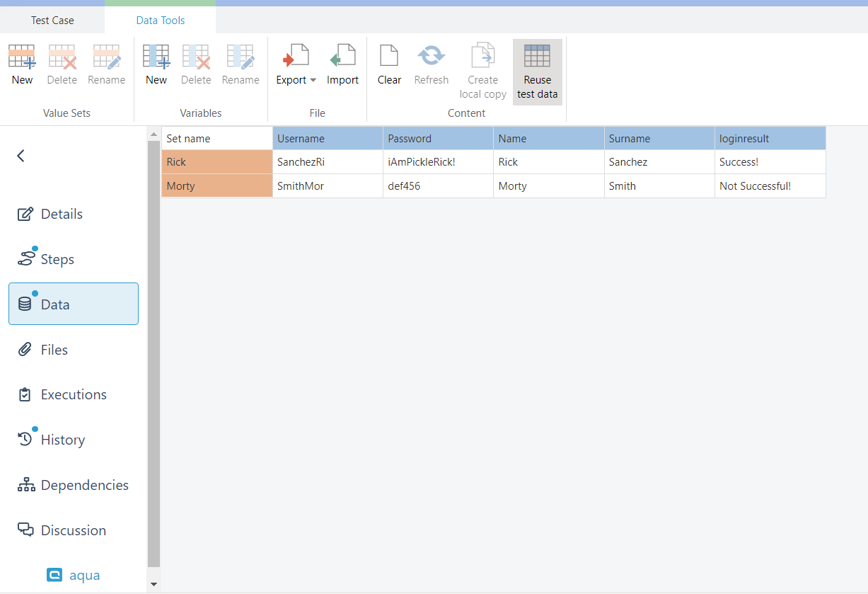Click the Password cell containing def456
Screen dimensions: 868x594
tap(437, 186)
